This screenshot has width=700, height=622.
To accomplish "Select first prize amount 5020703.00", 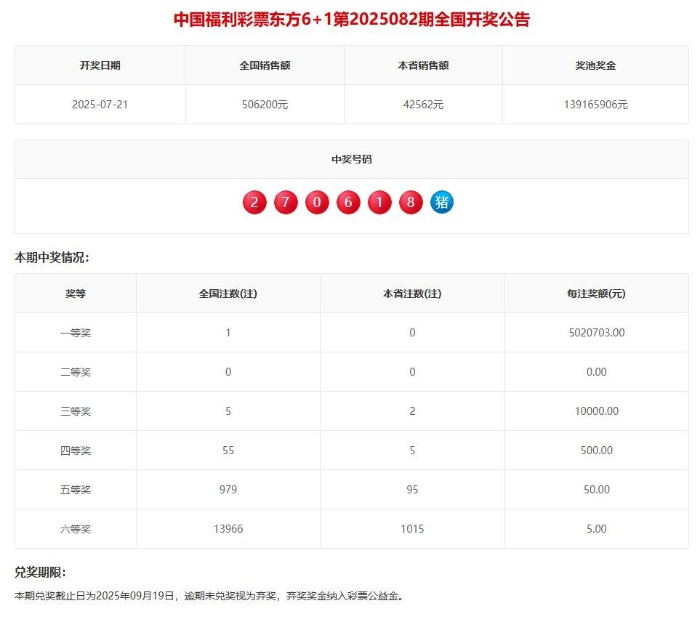I will pyautogui.click(x=596, y=333).
